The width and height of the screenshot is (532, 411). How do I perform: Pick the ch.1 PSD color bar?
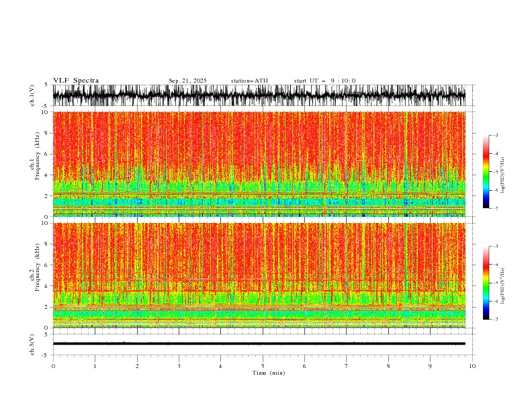tap(486, 172)
